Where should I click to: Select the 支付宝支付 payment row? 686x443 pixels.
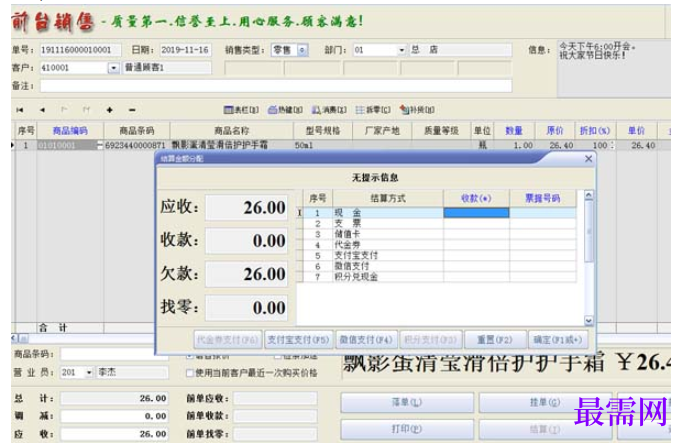439,255
